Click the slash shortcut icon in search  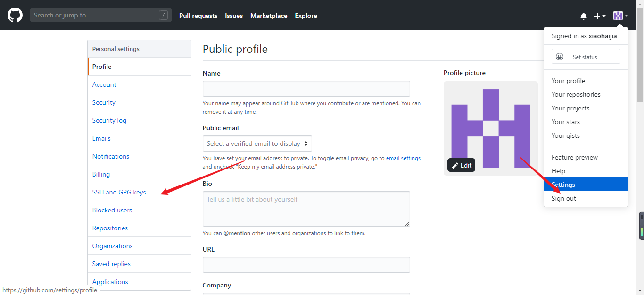pyautogui.click(x=164, y=15)
